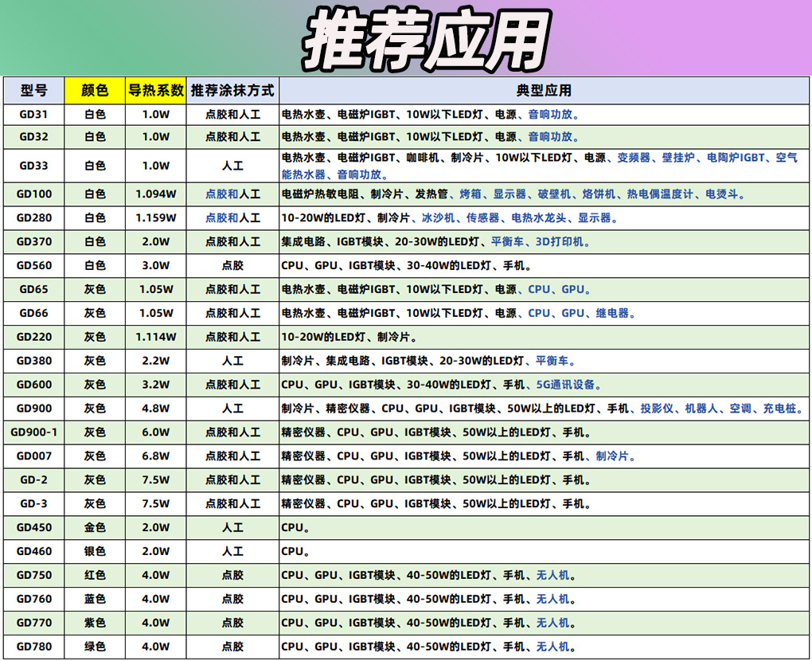Select the GD750 model cell
Viewport: 812px width, 661px height.
(33, 576)
